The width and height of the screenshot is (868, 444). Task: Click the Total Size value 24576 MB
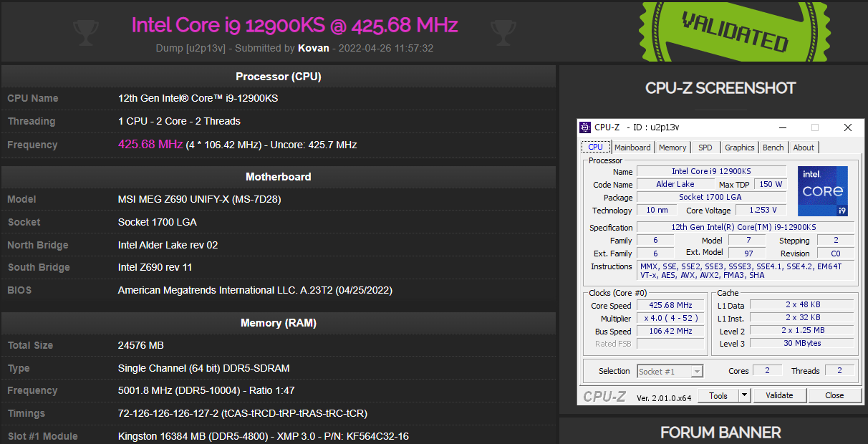tap(141, 345)
